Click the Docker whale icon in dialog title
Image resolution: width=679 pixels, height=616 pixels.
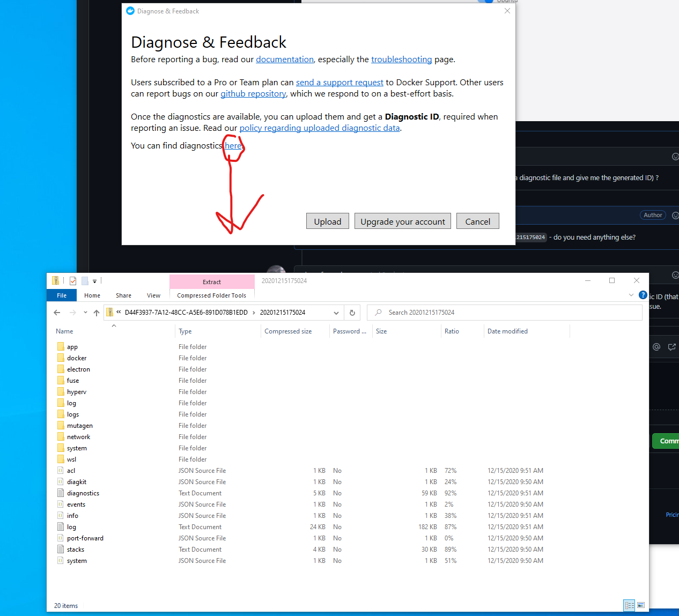(x=130, y=10)
